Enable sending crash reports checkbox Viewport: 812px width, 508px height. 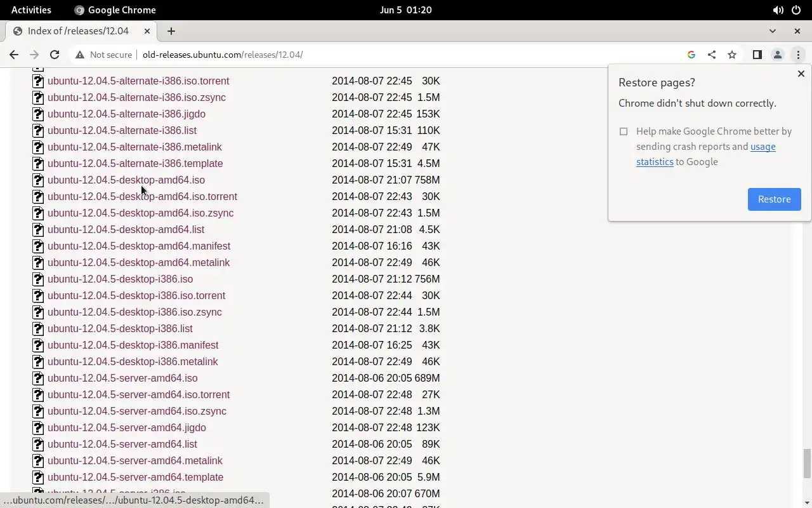point(624,131)
